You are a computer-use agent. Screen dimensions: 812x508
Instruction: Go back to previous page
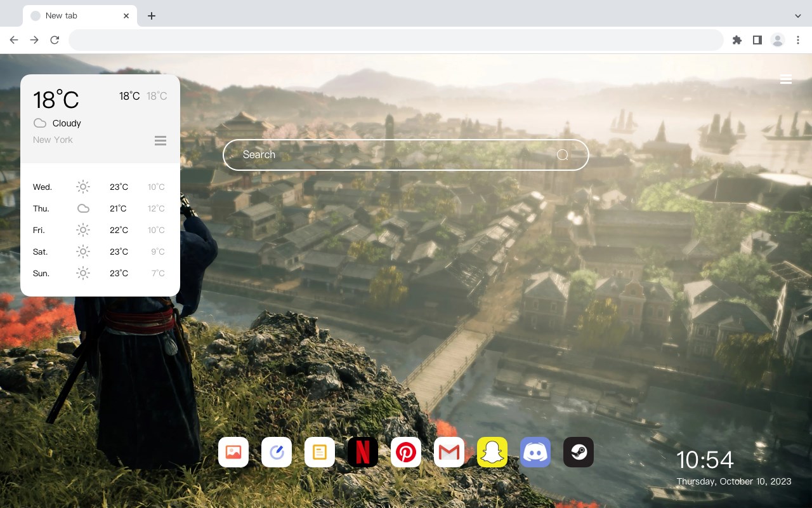click(14, 40)
